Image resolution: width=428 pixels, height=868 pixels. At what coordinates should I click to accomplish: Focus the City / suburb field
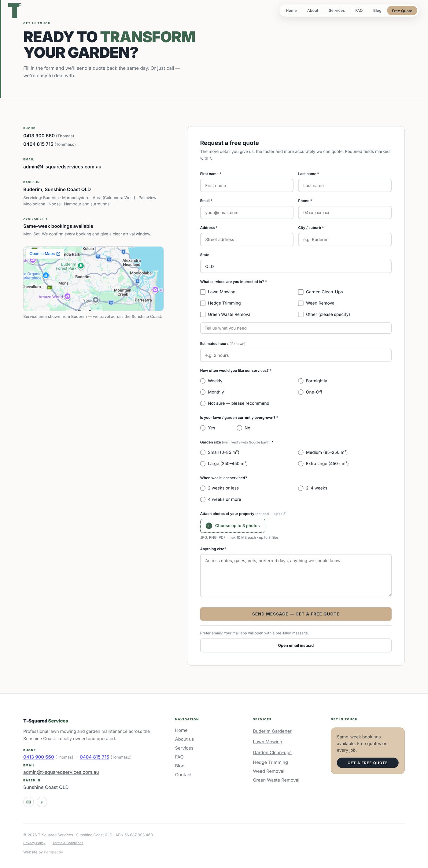pyautogui.click(x=345, y=239)
